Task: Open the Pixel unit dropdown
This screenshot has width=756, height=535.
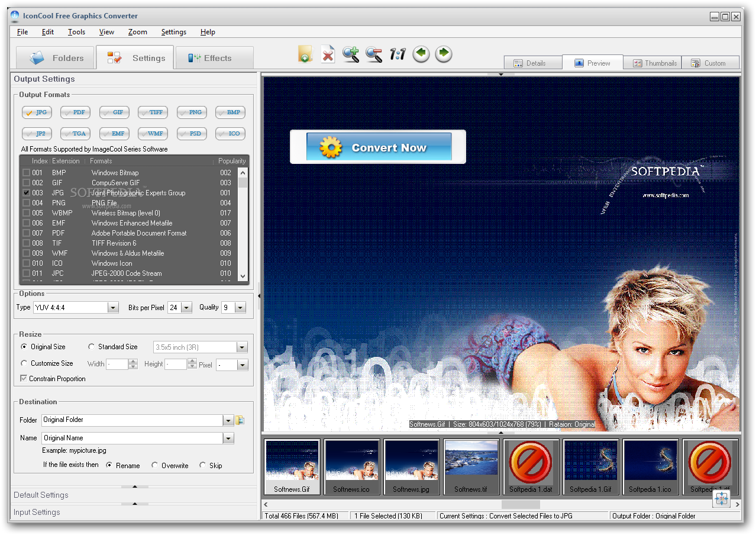Action: click(x=243, y=365)
